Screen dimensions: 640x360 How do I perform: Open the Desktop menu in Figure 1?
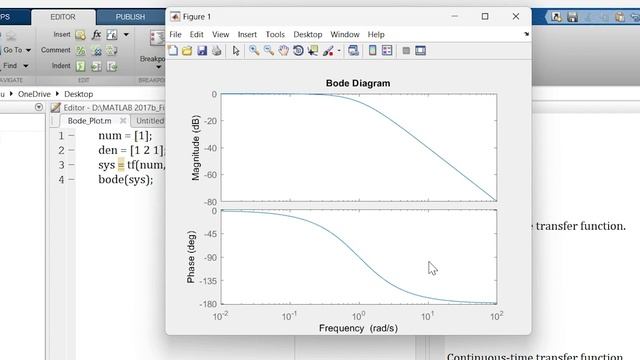click(308, 35)
